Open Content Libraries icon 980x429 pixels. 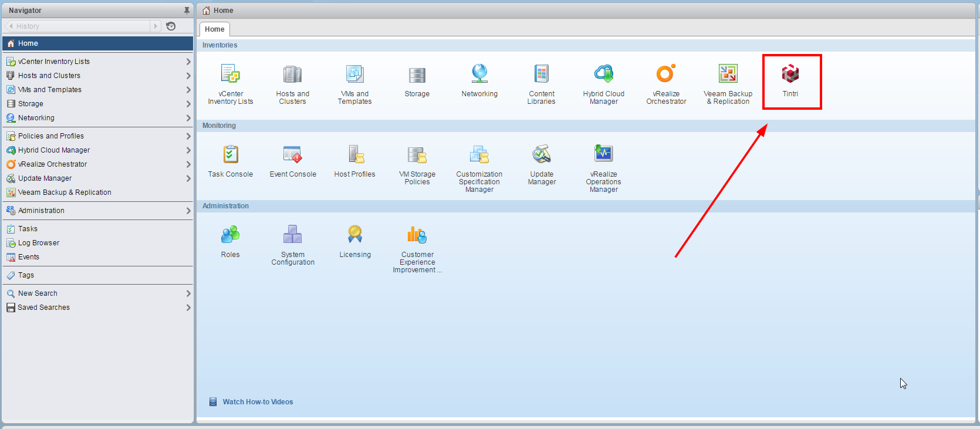pyautogui.click(x=542, y=74)
